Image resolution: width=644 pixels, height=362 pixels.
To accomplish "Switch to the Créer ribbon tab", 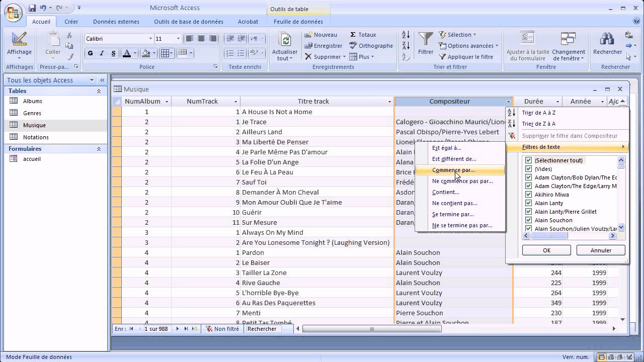I will pos(71,22).
